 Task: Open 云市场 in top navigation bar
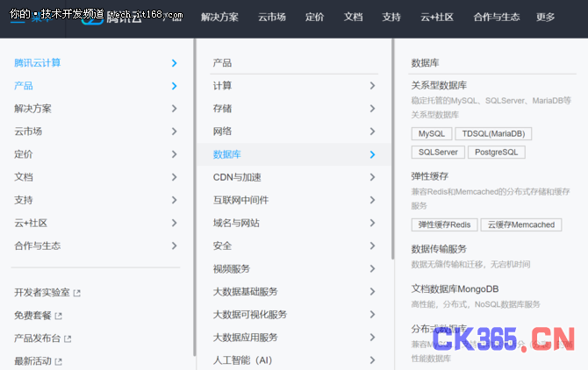272,17
